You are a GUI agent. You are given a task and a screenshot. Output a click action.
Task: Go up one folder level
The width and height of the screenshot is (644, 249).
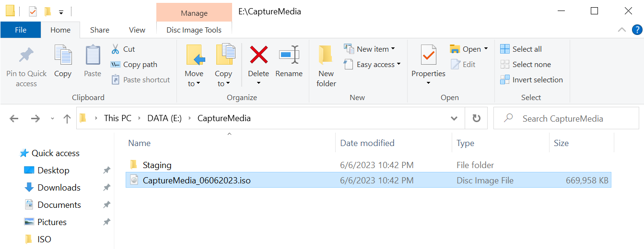coord(67,118)
